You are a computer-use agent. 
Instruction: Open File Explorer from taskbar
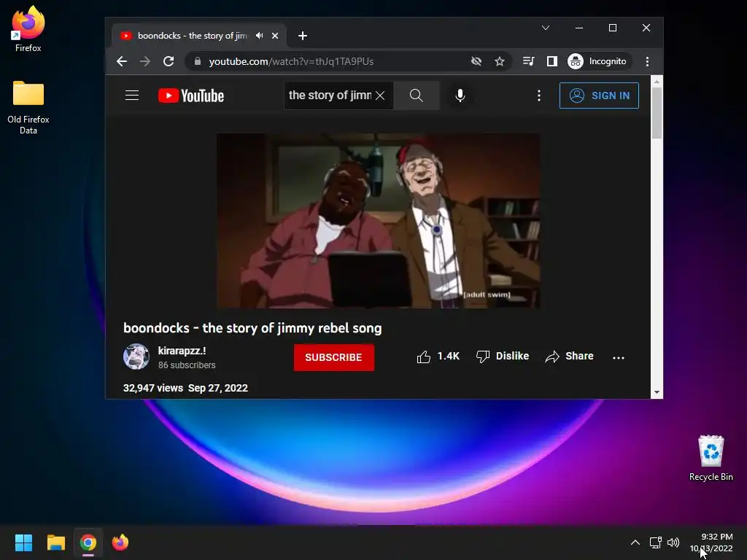(x=55, y=542)
